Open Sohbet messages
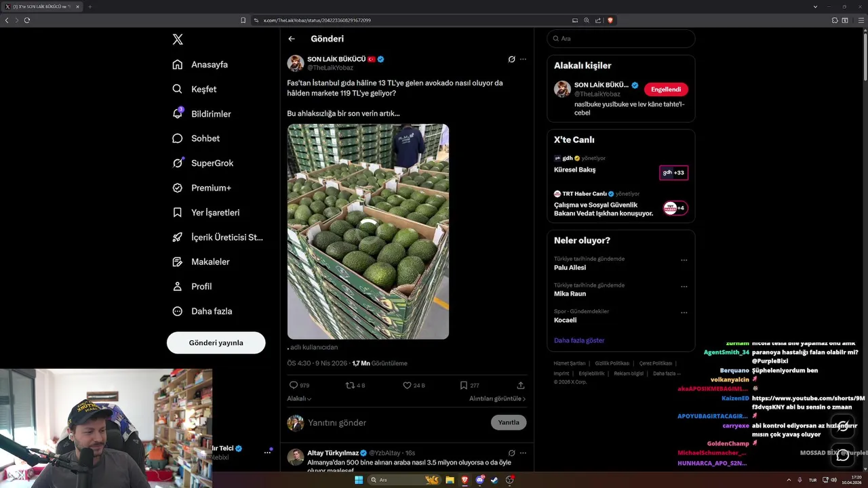Image resolution: width=868 pixels, height=488 pixels. tap(196, 138)
